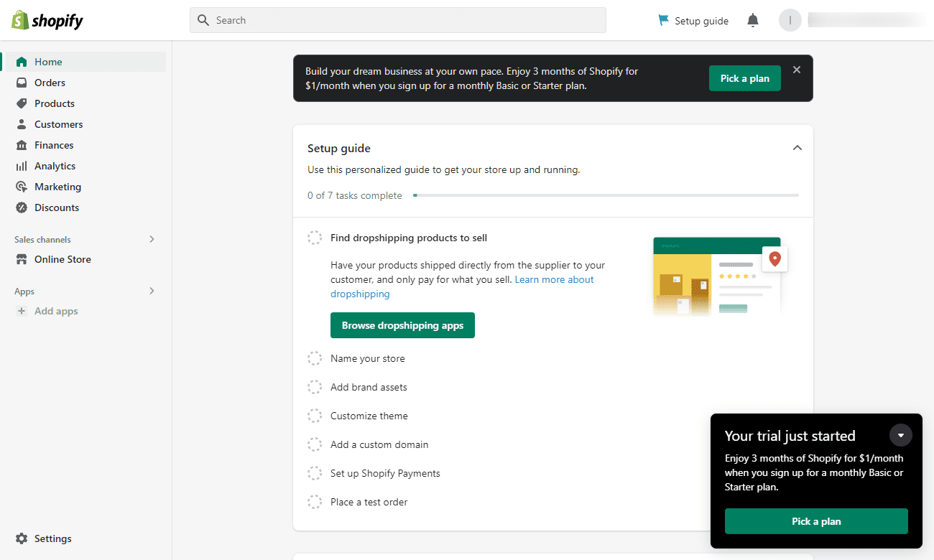Expand the Sales channels section
The image size is (934, 560).
[152, 238]
